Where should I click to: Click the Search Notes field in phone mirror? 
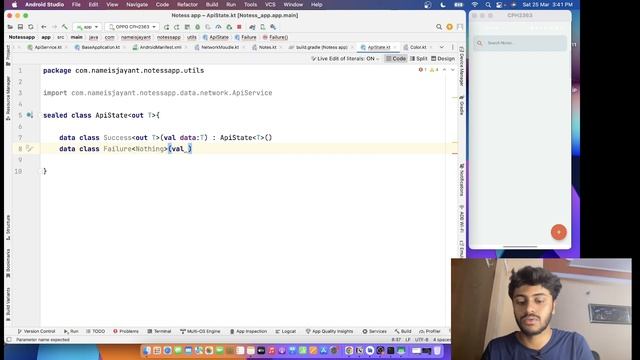520,43
